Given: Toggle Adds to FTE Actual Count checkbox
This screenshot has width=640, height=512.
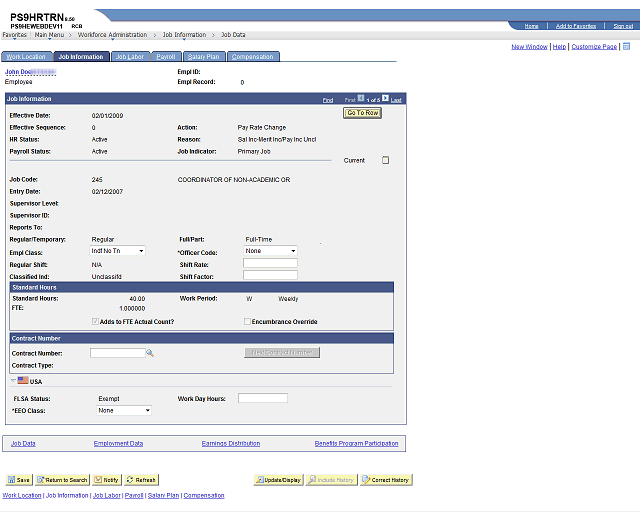Looking at the screenshot, I should click(x=95, y=321).
